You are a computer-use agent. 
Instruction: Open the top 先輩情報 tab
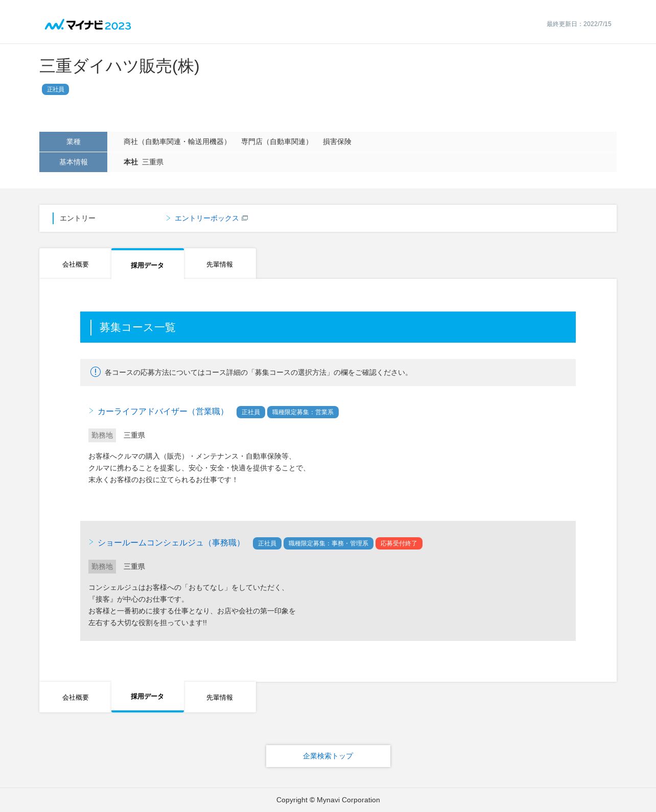[220, 264]
